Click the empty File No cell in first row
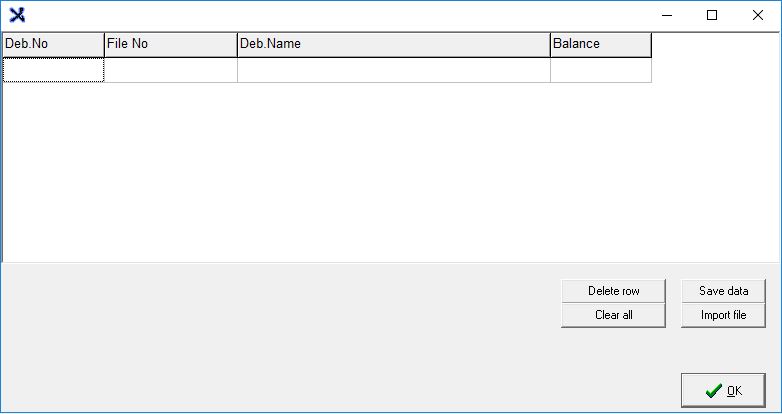782x414 pixels. [x=171, y=70]
